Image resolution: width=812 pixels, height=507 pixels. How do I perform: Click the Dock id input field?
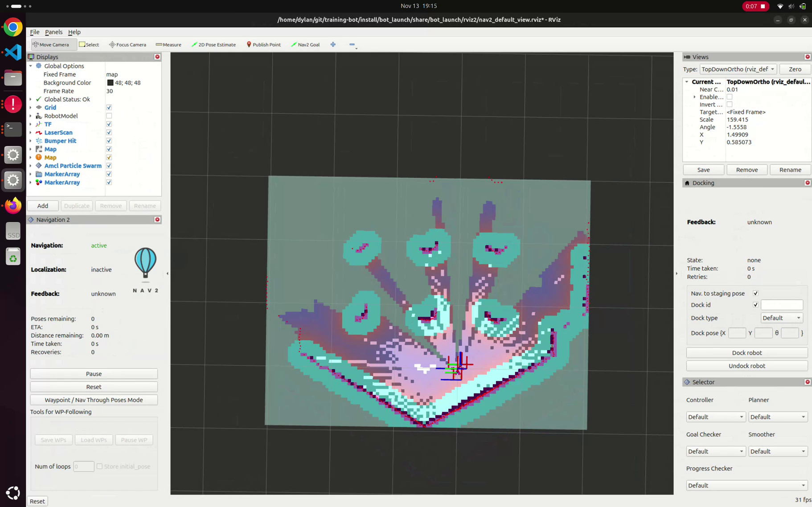click(781, 305)
